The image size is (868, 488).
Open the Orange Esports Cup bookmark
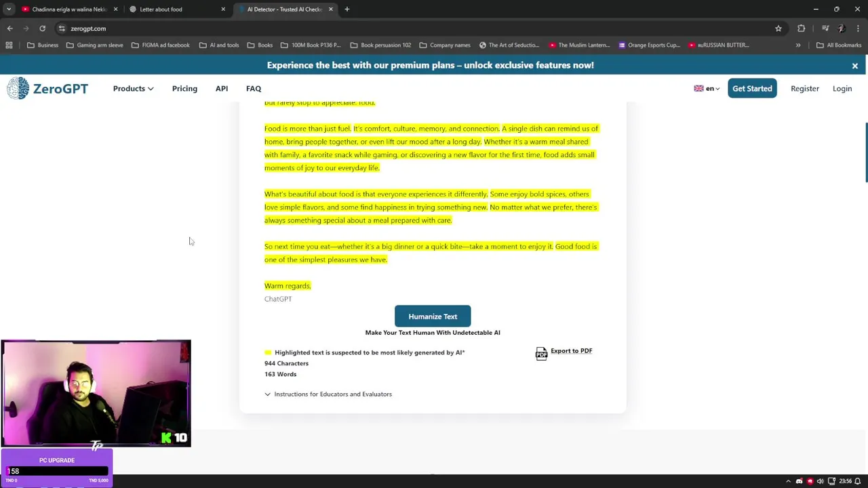tap(649, 45)
